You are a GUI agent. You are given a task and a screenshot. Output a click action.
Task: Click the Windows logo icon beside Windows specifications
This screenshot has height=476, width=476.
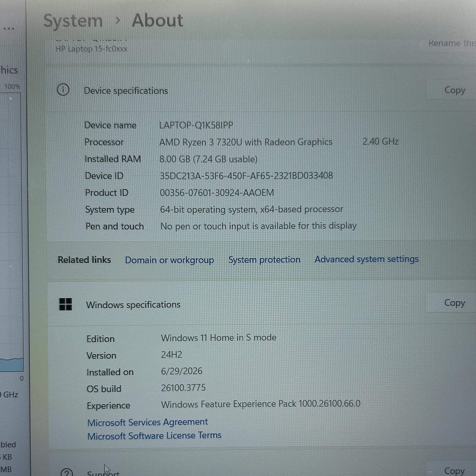coord(66,304)
